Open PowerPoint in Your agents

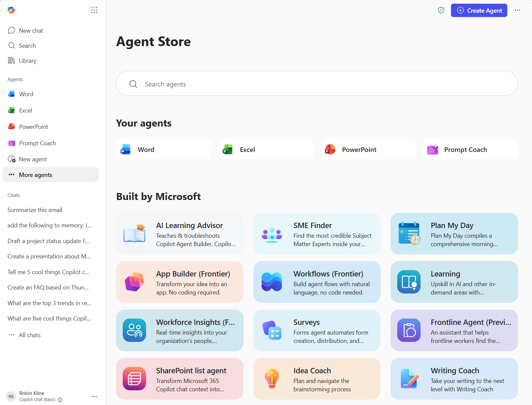pos(368,149)
